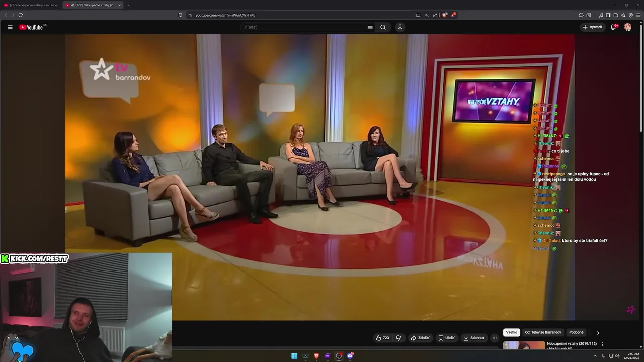The height and width of the screenshot is (362, 644).
Task: Select the Podobné filter chip
Action: (x=576, y=332)
